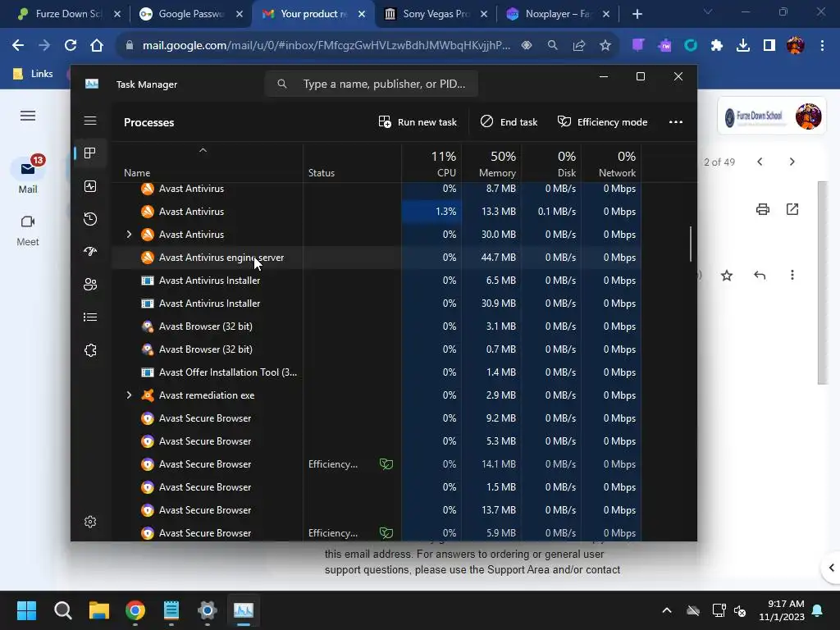Open Links bookmarks folder

(x=33, y=74)
